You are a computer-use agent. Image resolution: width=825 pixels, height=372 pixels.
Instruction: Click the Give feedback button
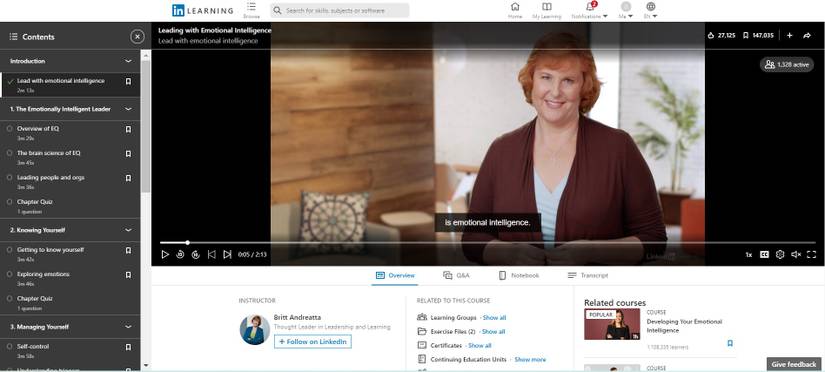(794, 364)
